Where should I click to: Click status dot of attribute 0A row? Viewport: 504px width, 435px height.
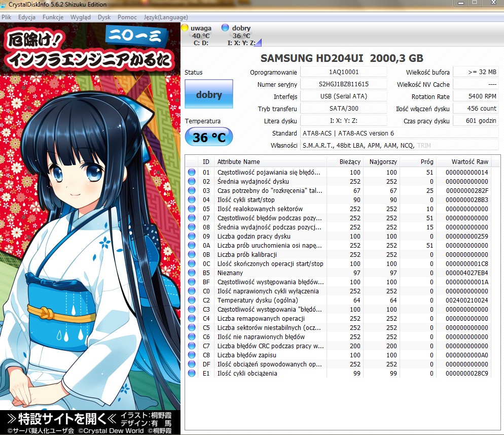(192, 245)
